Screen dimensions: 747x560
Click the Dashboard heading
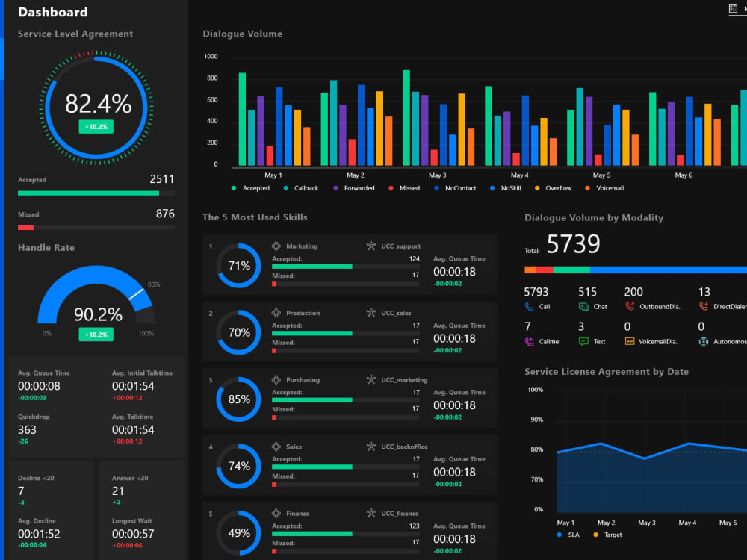(53, 12)
